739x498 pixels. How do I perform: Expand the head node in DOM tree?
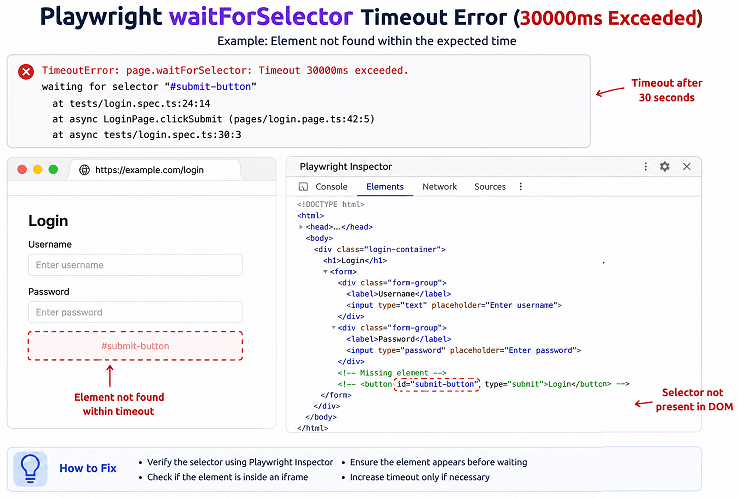click(301, 227)
